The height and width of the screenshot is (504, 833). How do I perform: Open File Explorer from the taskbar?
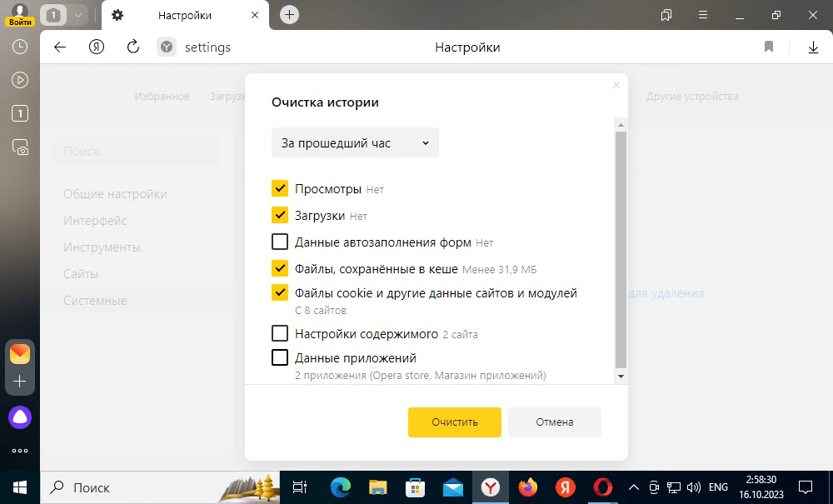378,487
